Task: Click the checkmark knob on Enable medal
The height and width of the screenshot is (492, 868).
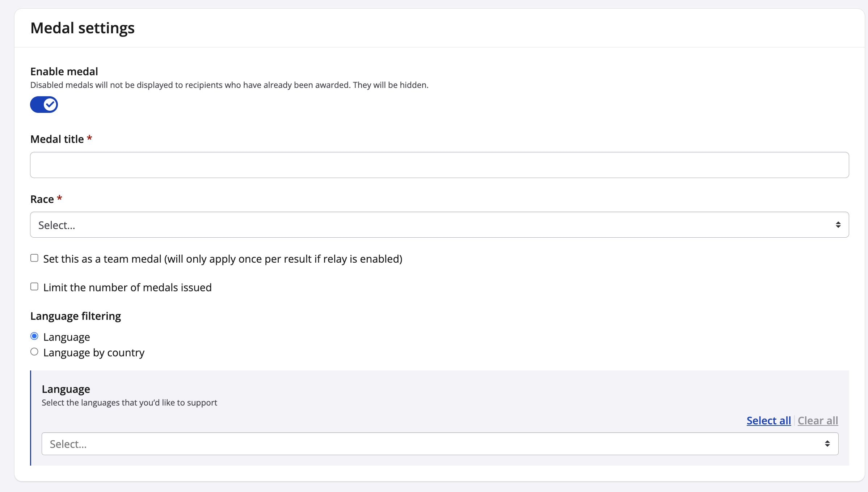Action: pyautogui.click(x=50, y=105)
